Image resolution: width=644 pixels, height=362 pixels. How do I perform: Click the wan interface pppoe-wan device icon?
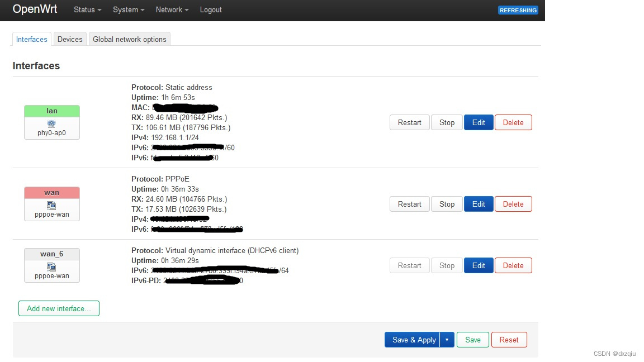51,205
